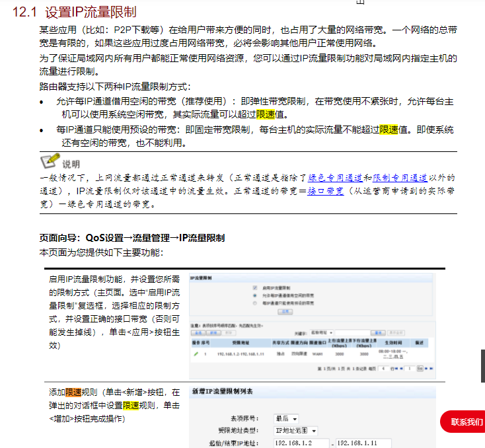This screenshot has height=448, width=485.
Task: Go to the previous page arrow icon
Action: pos(401,369)
